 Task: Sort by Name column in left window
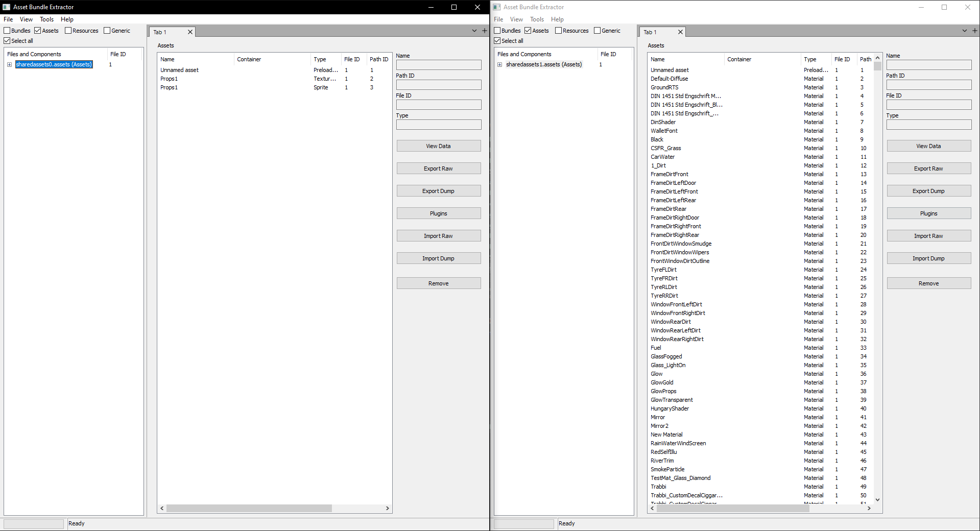(x=196, y=59)
